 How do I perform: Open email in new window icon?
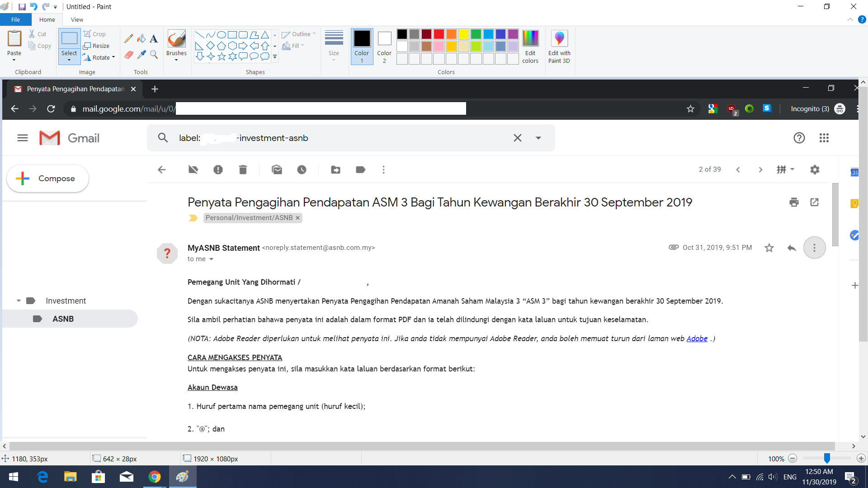coord(815,202)
